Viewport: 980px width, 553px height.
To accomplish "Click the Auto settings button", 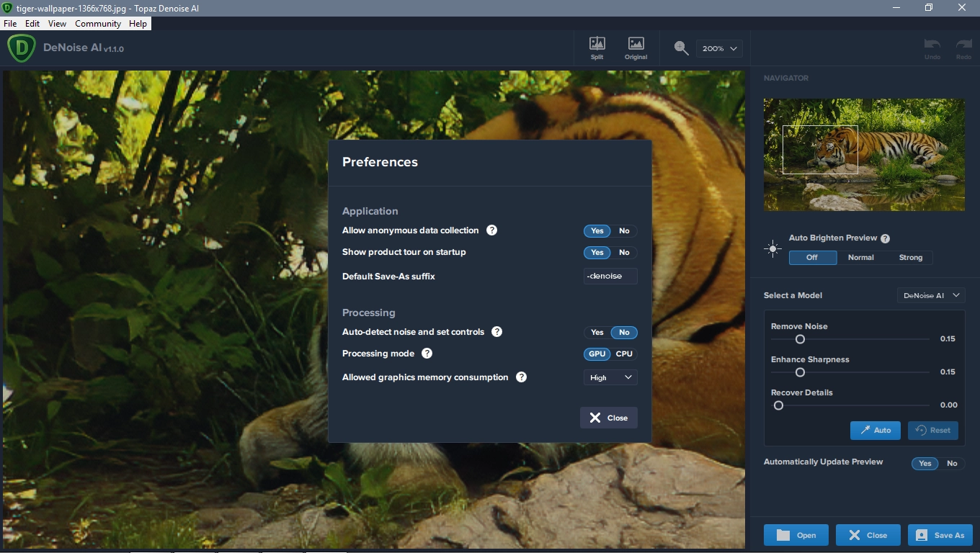I will click(876, 430).
